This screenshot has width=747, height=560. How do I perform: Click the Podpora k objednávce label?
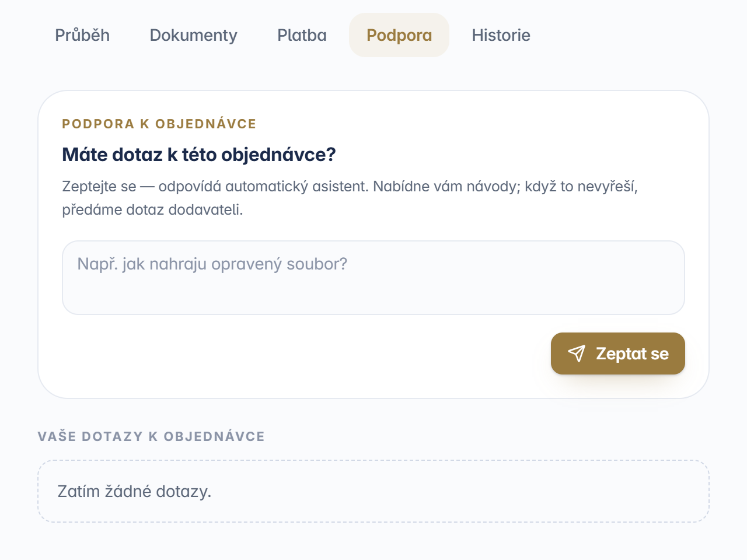(x=159, y=124)
